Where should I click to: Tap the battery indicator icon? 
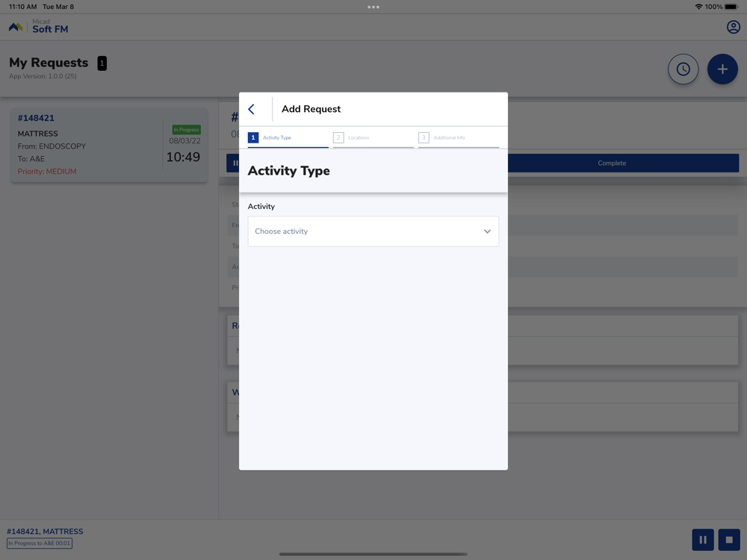731,7
